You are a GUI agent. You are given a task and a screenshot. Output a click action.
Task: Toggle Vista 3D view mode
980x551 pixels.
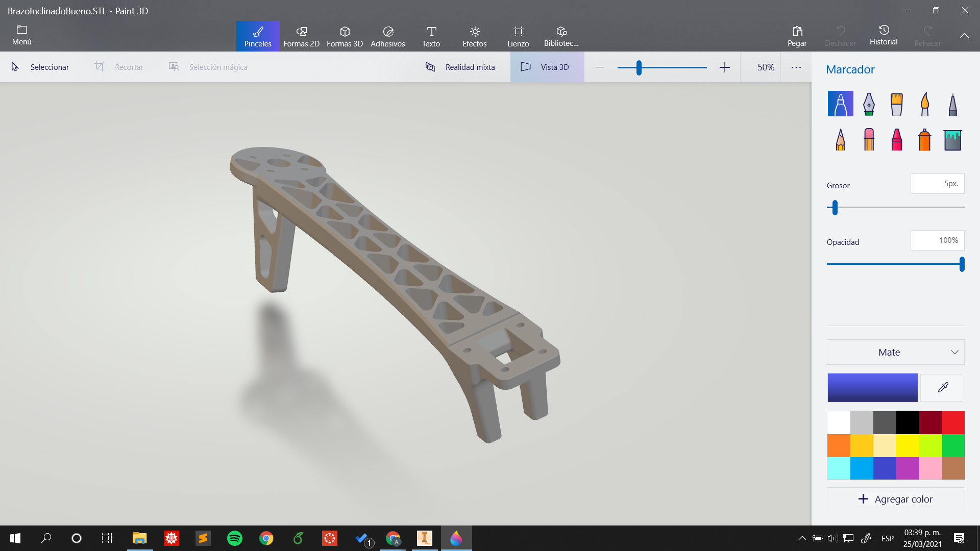point(547,67)
